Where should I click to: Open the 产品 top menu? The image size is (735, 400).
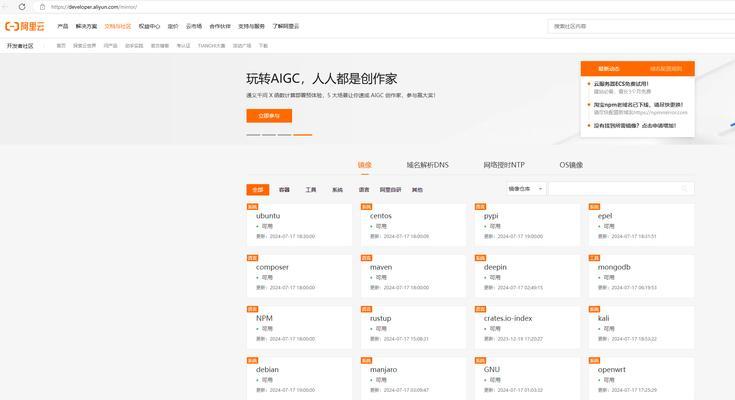point(62,26)
